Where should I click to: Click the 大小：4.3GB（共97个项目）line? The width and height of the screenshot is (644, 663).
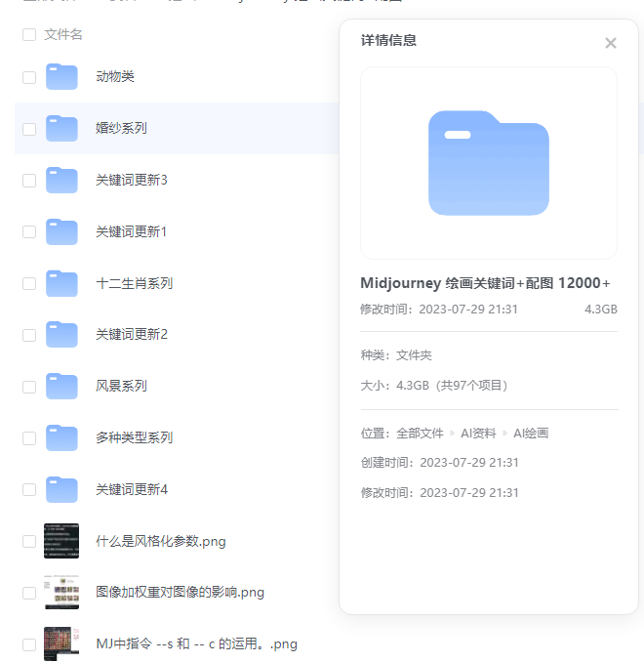(434, 386)
